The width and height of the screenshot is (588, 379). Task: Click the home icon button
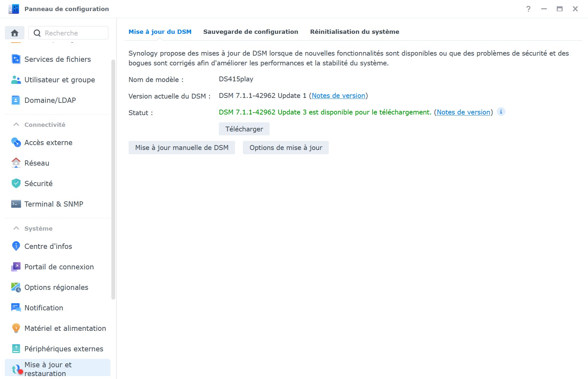pos(15,33)
